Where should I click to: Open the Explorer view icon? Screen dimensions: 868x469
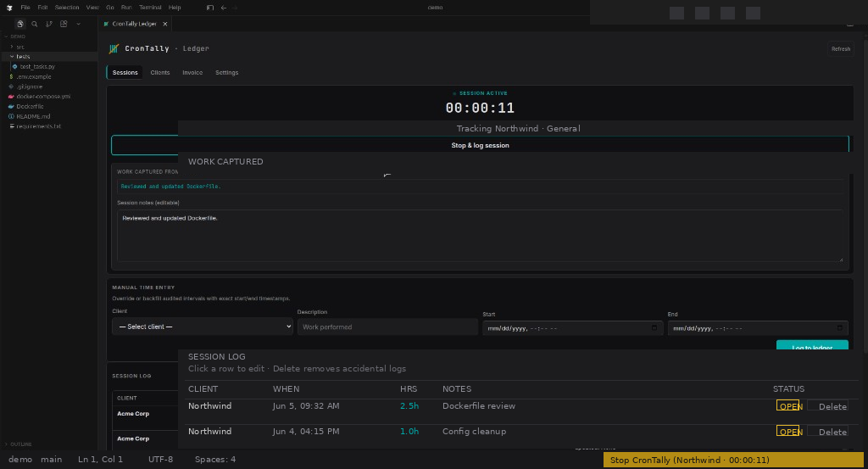(x=20, y=24)
